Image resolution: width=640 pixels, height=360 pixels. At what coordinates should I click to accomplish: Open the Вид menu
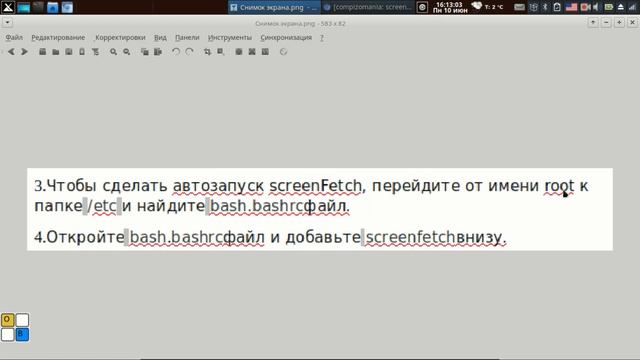point(160,38)
